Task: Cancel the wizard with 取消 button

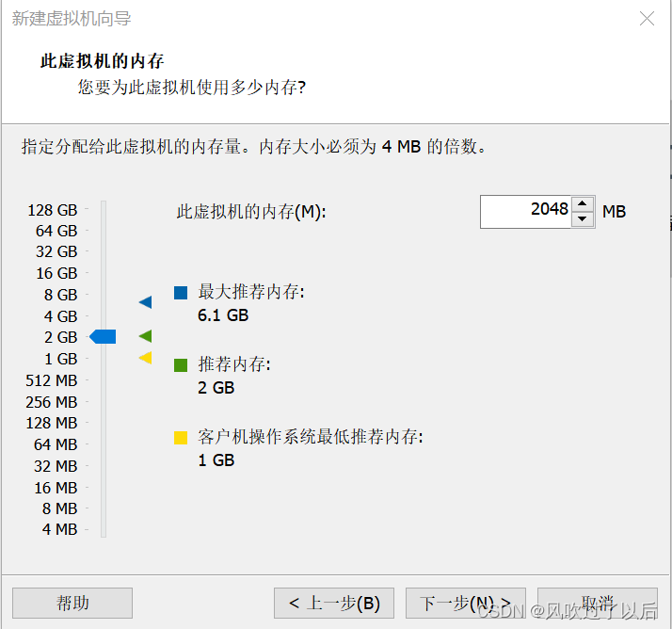Action: tap(598, 603)
